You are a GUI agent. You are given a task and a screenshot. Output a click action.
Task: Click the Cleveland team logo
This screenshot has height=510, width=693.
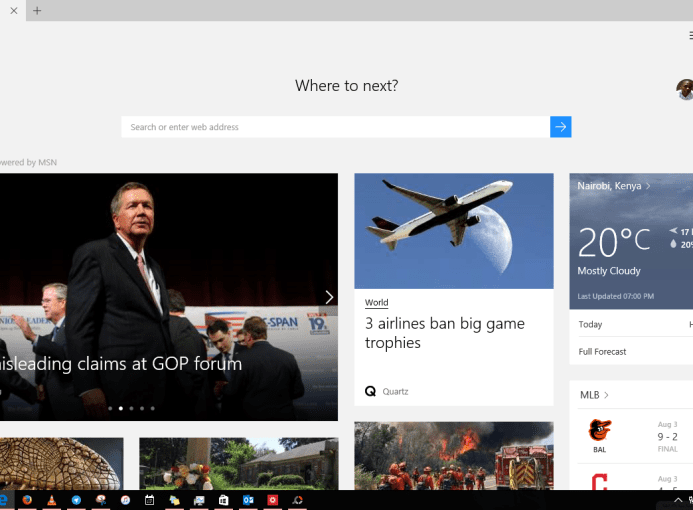click(599, 482)
